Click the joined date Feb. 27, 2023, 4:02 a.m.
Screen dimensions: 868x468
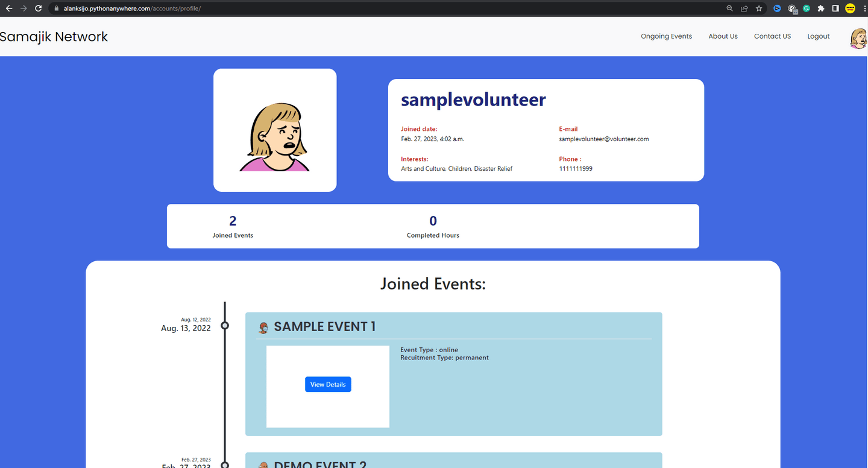[432, 139]
